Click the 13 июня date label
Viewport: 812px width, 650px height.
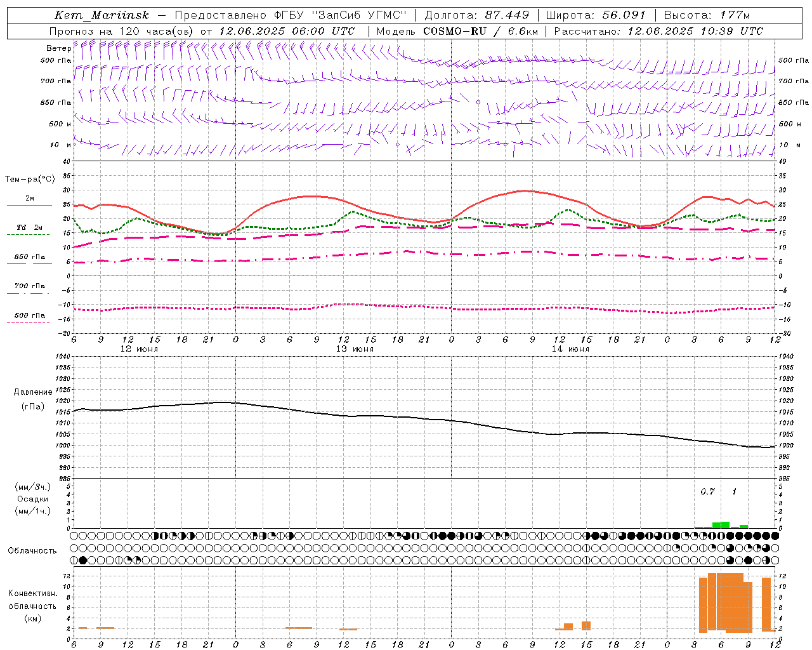tap(355, 349)
